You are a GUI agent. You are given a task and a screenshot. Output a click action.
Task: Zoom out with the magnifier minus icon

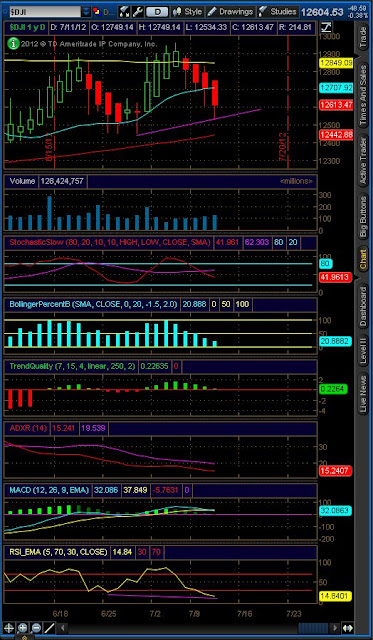tap(36, 627)
